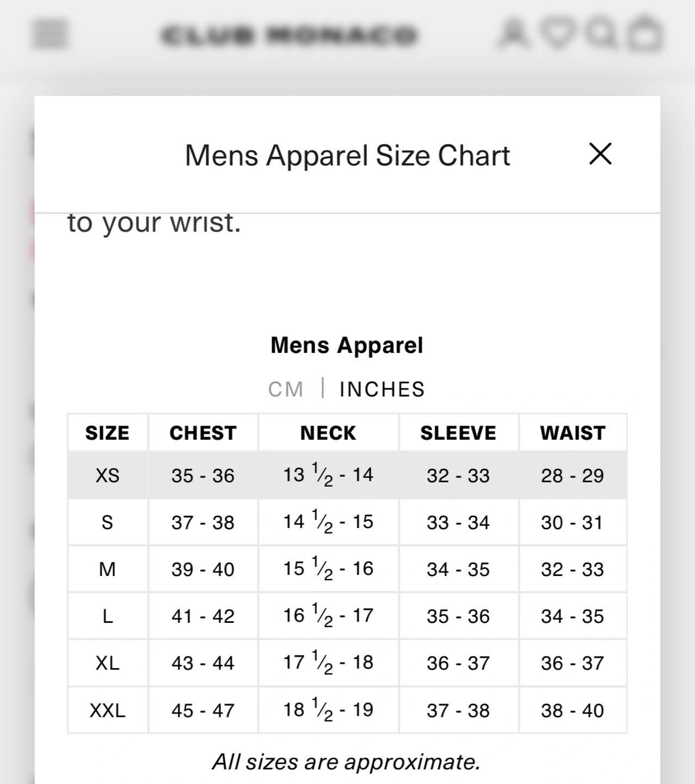The image size is (695, 784).
Task: Click the L chest value 41 - 42
Action: pyautogui.click(x=203, y=616)
